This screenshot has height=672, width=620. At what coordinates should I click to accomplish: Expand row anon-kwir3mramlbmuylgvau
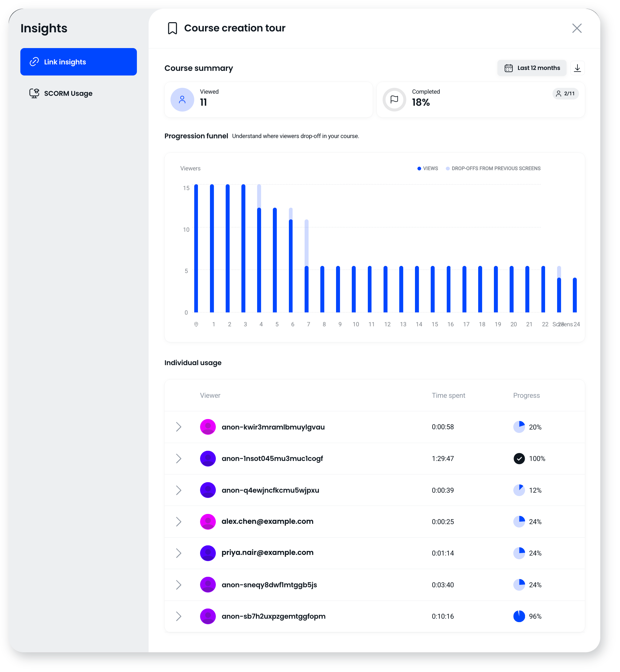179,427
